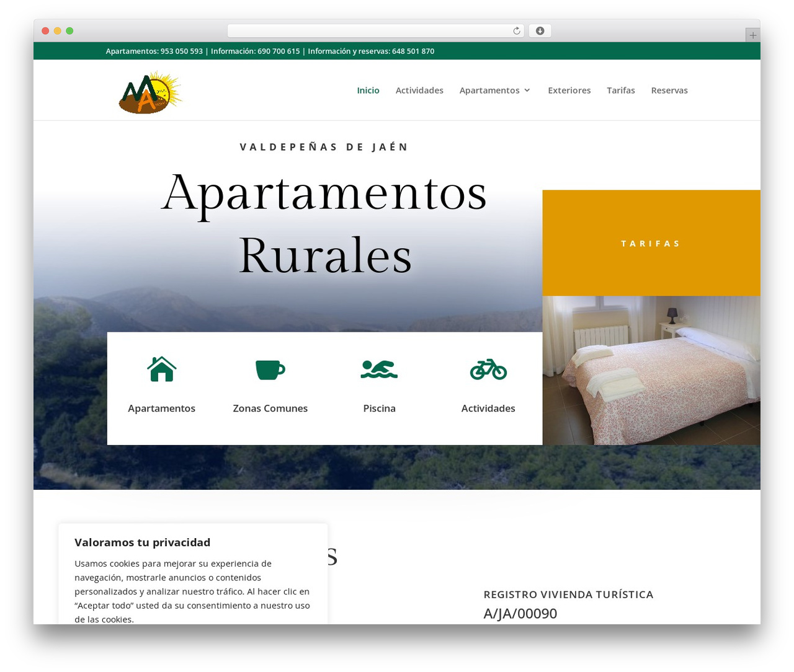Click the Zonas Comunes label
Image resolution: width=794 pixels, height=672 pixels.
(270, 409)
